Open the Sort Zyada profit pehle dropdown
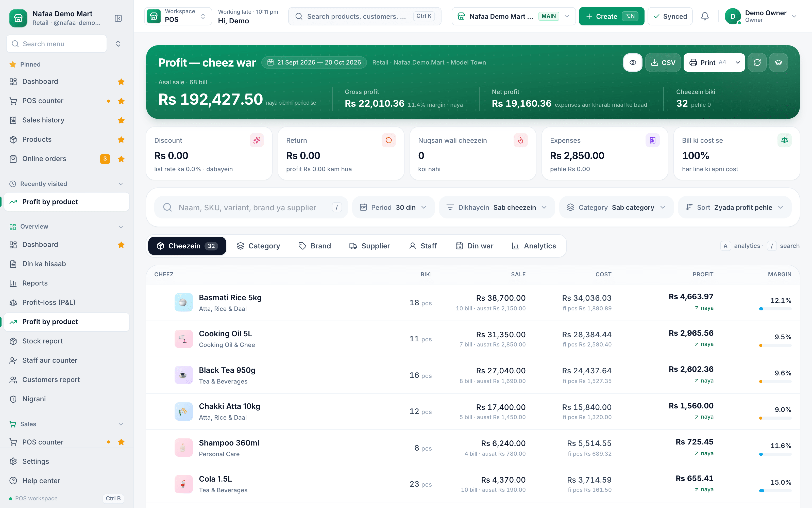This screenshot has height=508, width=812. 735,207
